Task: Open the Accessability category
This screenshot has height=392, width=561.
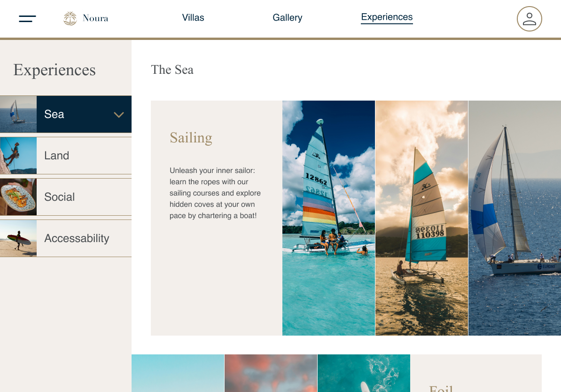Action: (66, 238)
